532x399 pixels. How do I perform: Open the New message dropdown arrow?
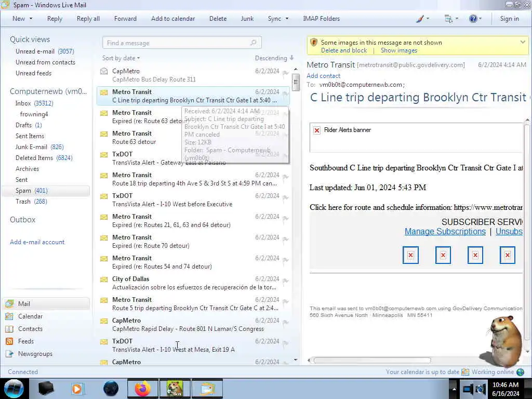point(31,19)
